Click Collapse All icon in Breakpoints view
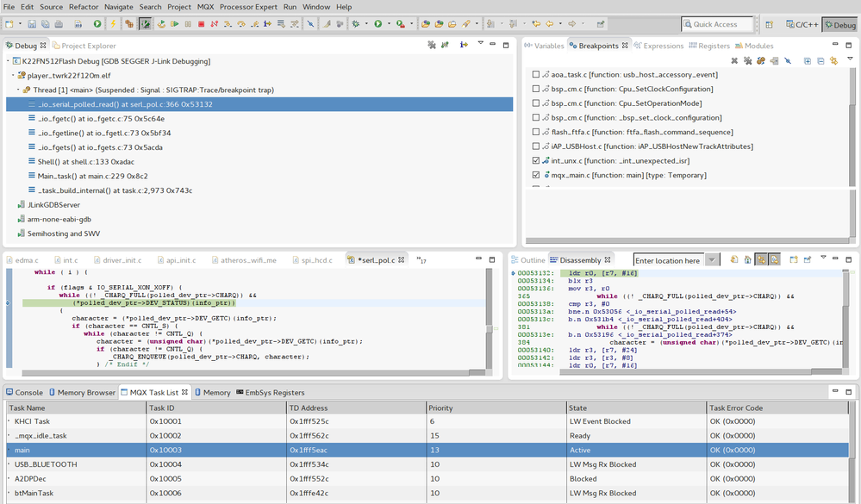Screen dimensions: 861x504 (x=820, y=61)
